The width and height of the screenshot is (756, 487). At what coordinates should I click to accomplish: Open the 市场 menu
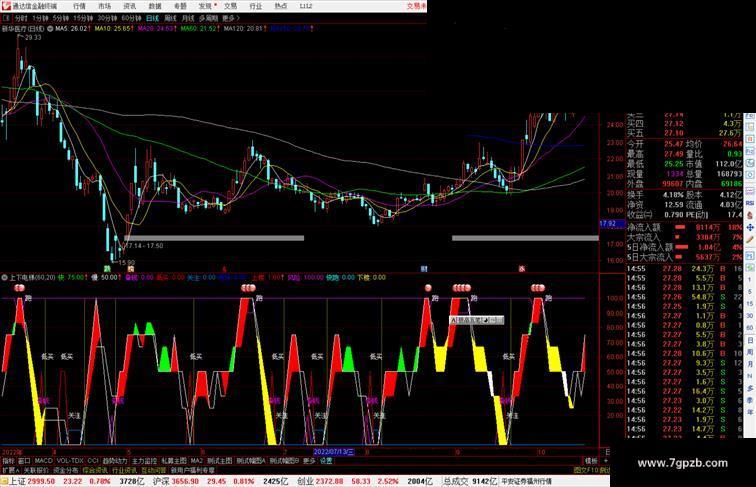point(104,6)
